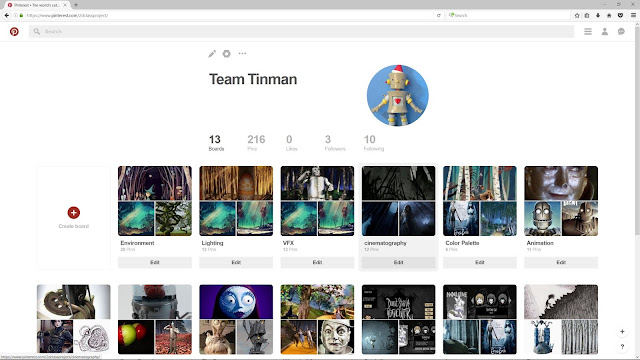This screenshot has width=640, height=360.
Task: Open the second-row board with green apple
Action: click(155, 319)
